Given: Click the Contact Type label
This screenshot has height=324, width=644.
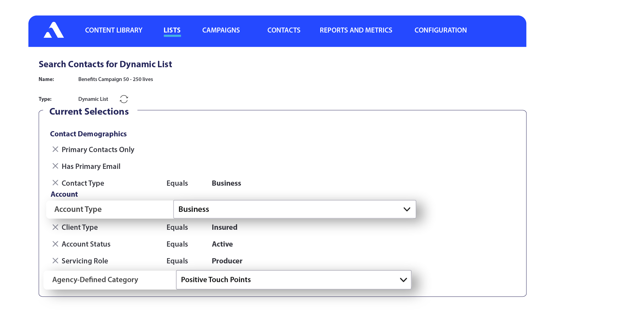Looking at the screenshot, I should point(83,183).
